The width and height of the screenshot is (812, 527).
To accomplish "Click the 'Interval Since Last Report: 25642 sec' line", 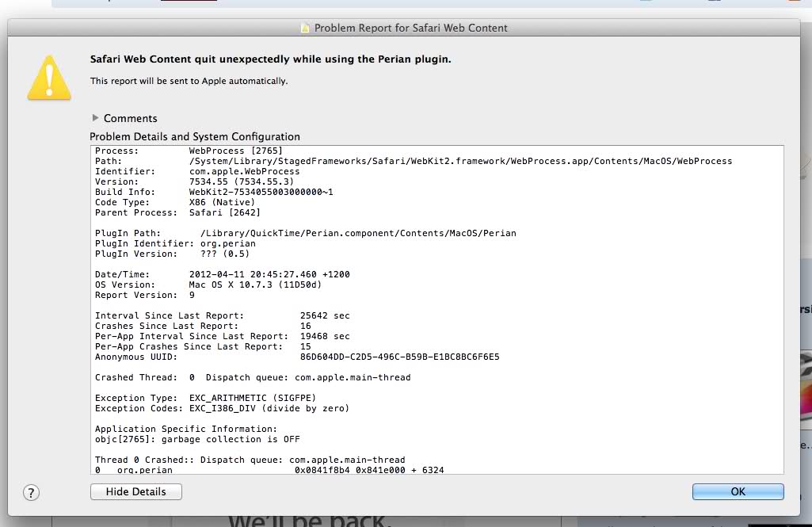I will [x=222, y=315].
